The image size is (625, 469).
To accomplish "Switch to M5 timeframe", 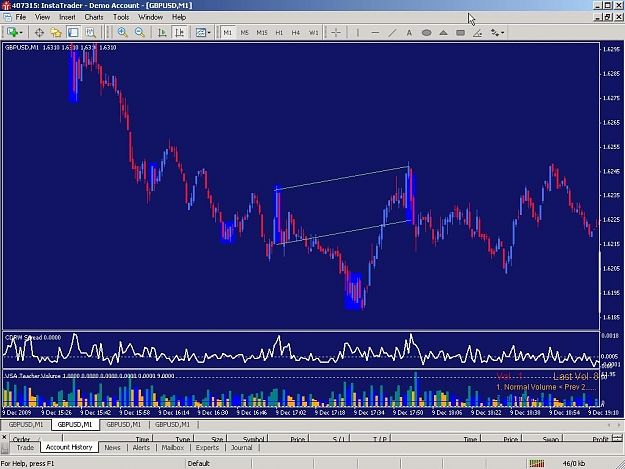I will pos(244,33).
